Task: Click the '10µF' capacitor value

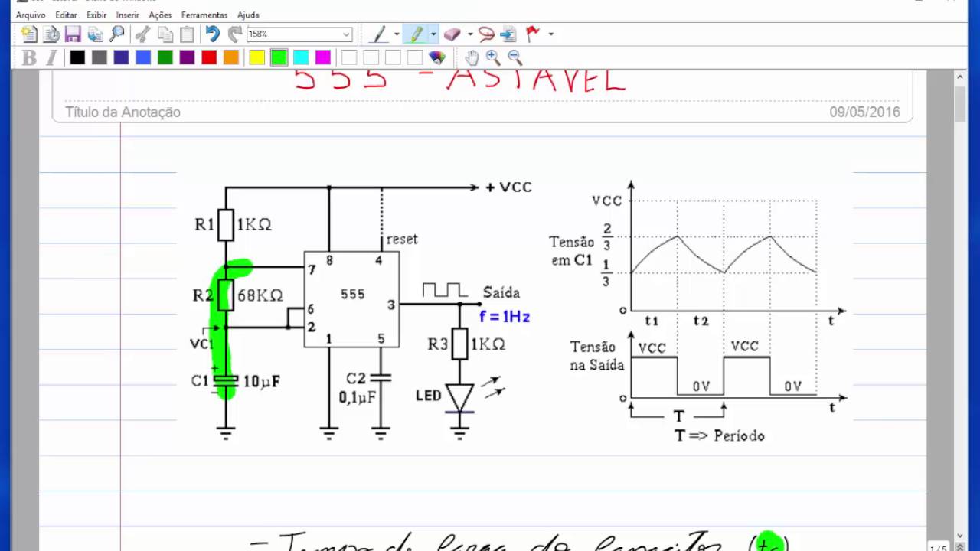Action: (261, 380)
